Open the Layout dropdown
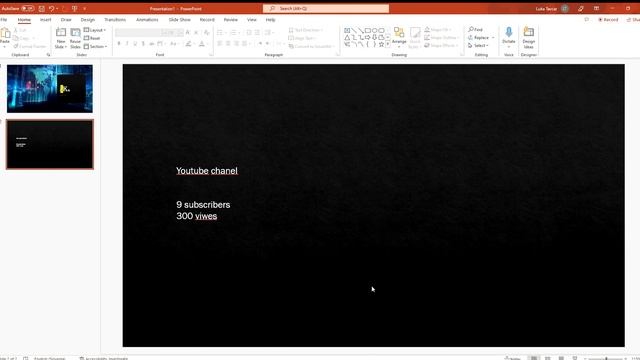 point(95,30)
